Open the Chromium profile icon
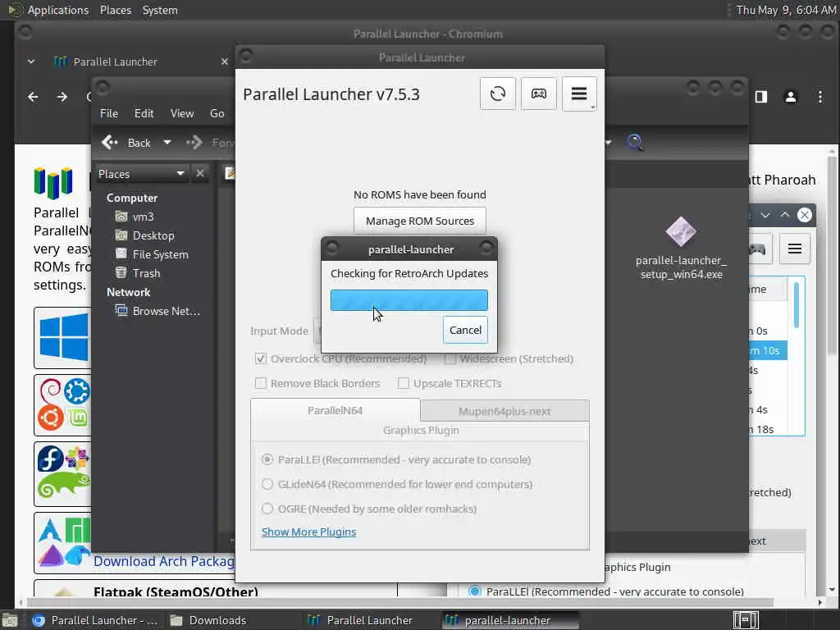This screenshot has height=630, width=840. pos(791,97)
